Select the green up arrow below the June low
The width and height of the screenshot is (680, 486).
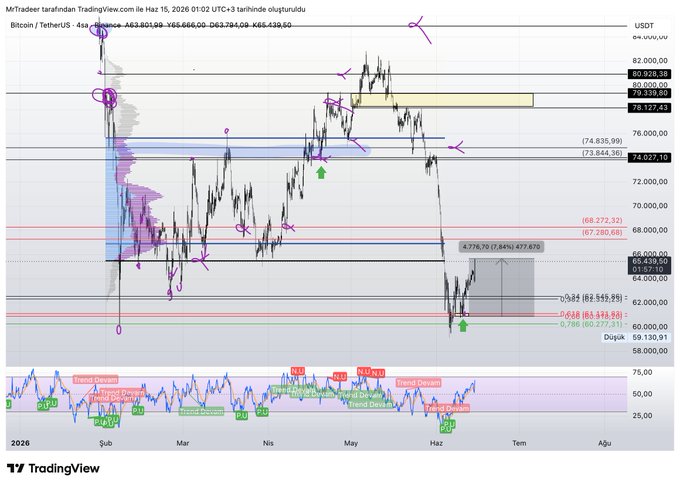[463, 325]
